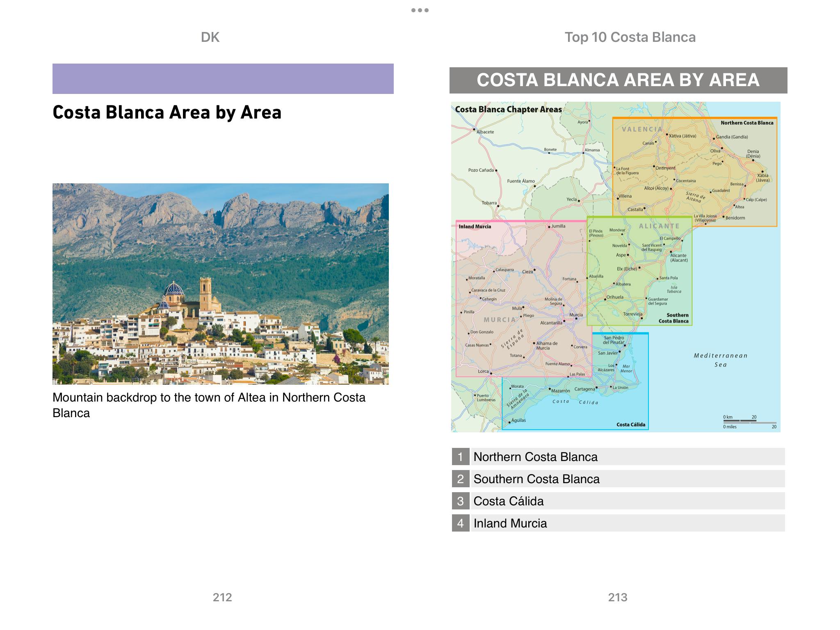Click number 3 badge in list
The image size is (840, 630).
pos(460,501)
